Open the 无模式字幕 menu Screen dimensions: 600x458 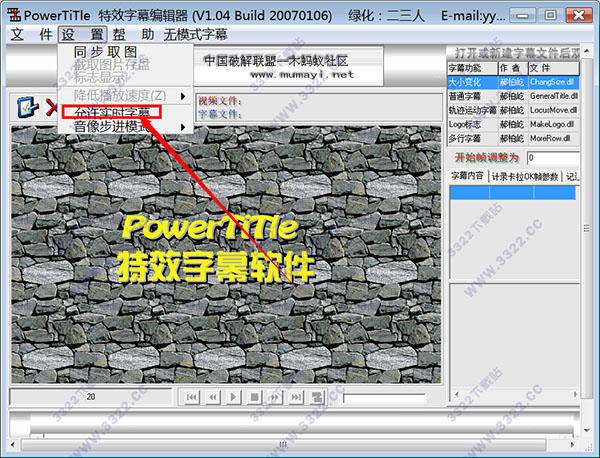tap(195, 34)
